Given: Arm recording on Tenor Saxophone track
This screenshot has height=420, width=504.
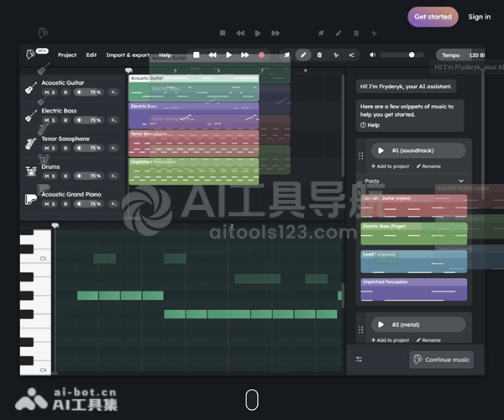Looking at the screenshot, I should pos(66,148).
